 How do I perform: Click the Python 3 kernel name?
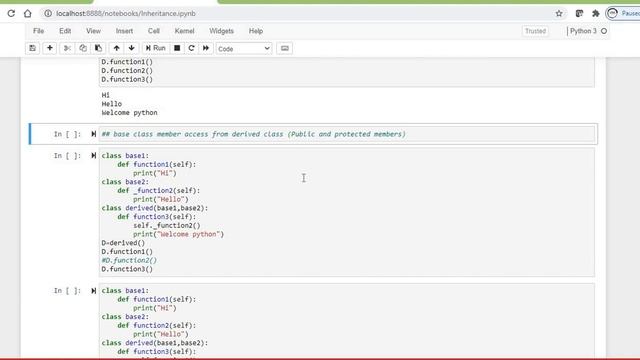click(583, 31)
